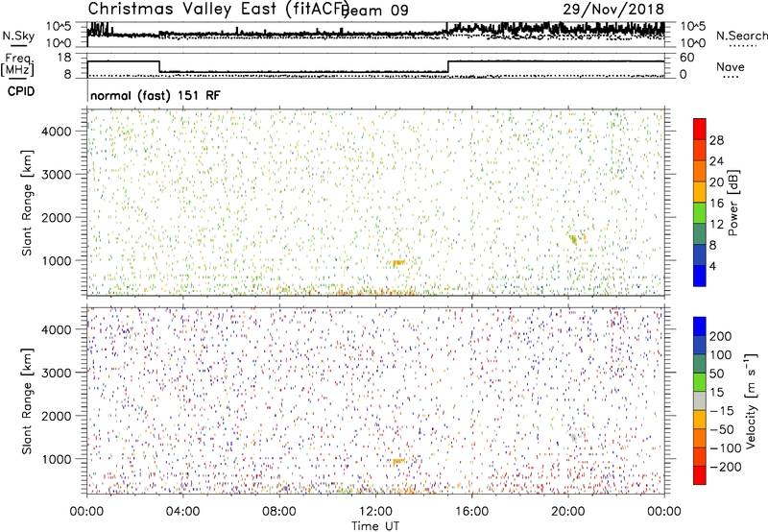This screenshot has height=532, width=768.
Task: Click the 'Velocity [m s-1]' colorbar label
Action: pos(751,400)
